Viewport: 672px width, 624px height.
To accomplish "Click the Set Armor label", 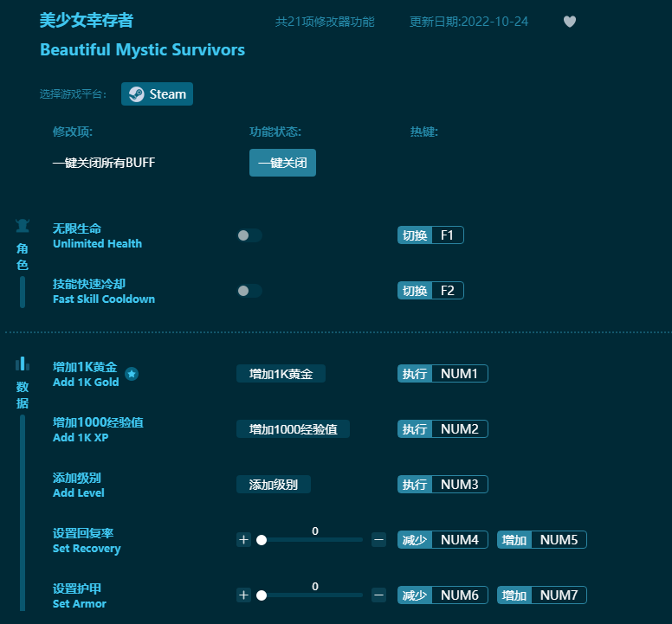I will (x=80, y=603).
